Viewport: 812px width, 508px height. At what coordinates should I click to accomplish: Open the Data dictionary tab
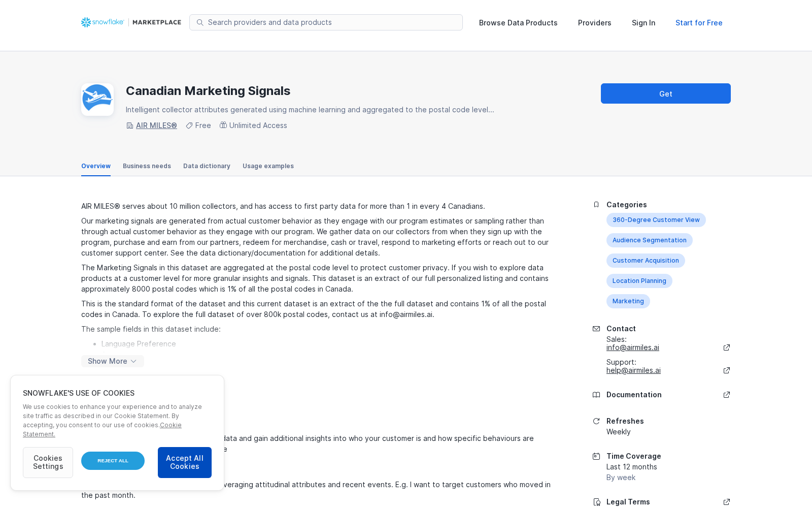(x=207, y=166)
